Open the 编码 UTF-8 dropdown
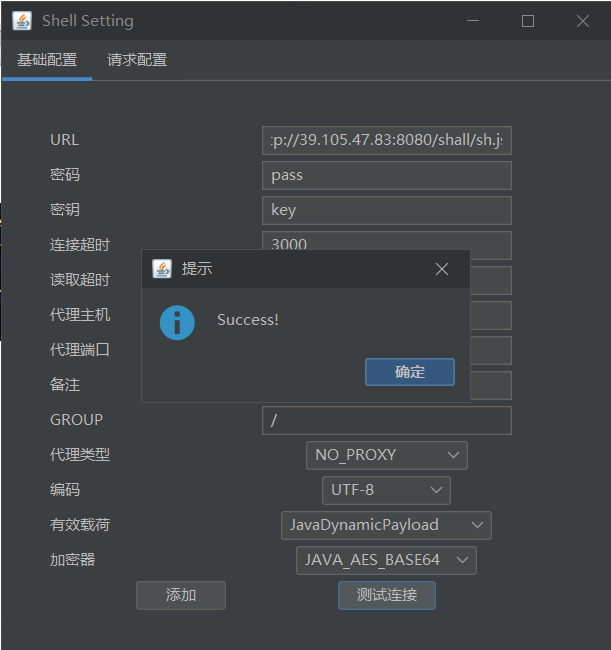 [x=386, y=490]
